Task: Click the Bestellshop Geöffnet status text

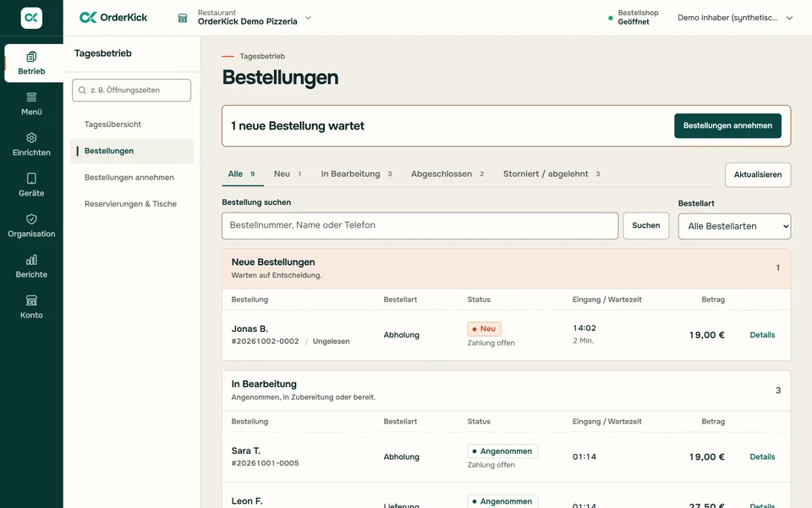Action: [638, 17]
